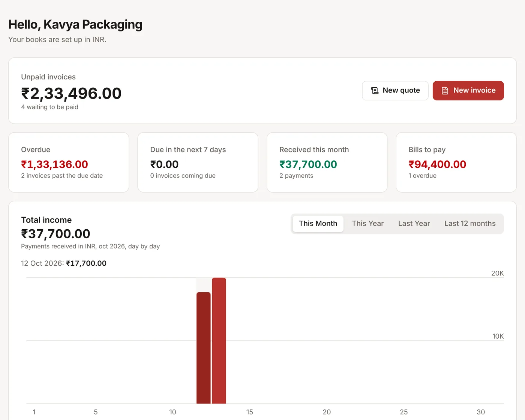
Task: Click the ₹1,33,136.00 overdue amount
Action: (x=54, y=164)
